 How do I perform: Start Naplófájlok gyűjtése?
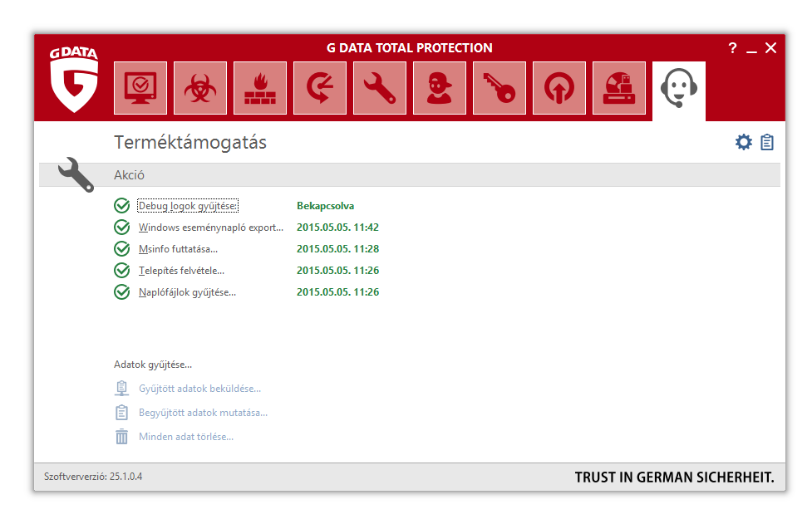click(187, 292)
